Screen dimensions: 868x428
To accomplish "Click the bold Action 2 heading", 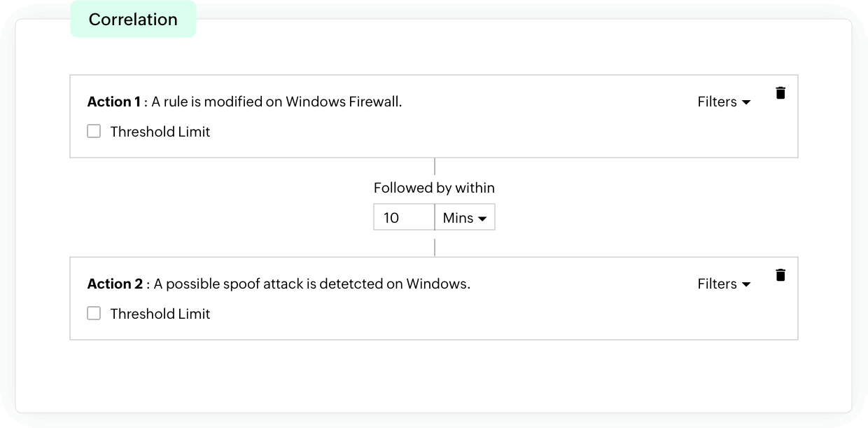I will (115, 284).
